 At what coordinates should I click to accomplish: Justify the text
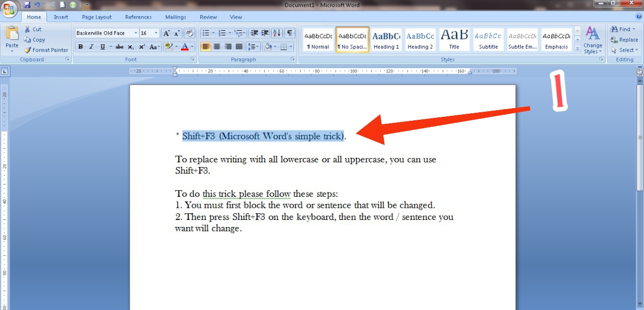point(239,47)
